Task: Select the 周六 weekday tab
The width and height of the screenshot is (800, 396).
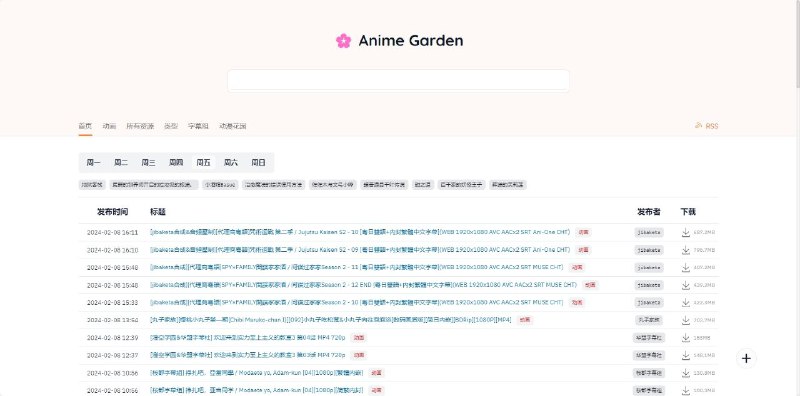Action: click(231, 163)
